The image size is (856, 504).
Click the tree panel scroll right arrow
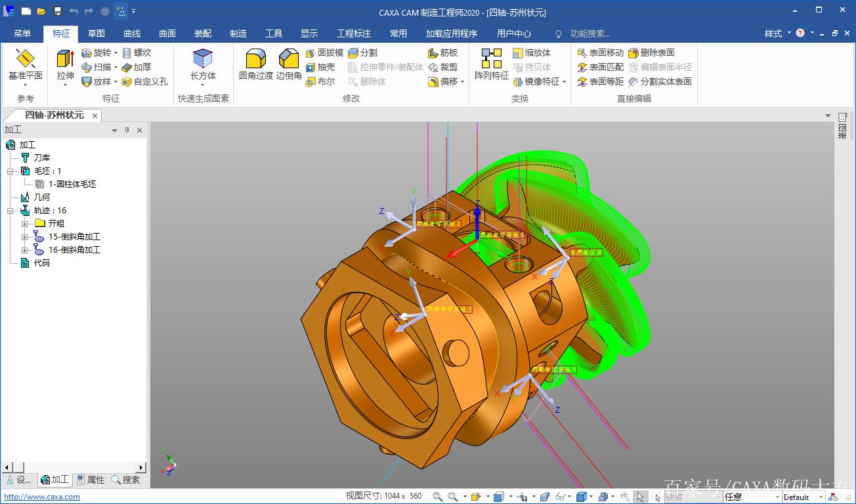tap(141, 467)
